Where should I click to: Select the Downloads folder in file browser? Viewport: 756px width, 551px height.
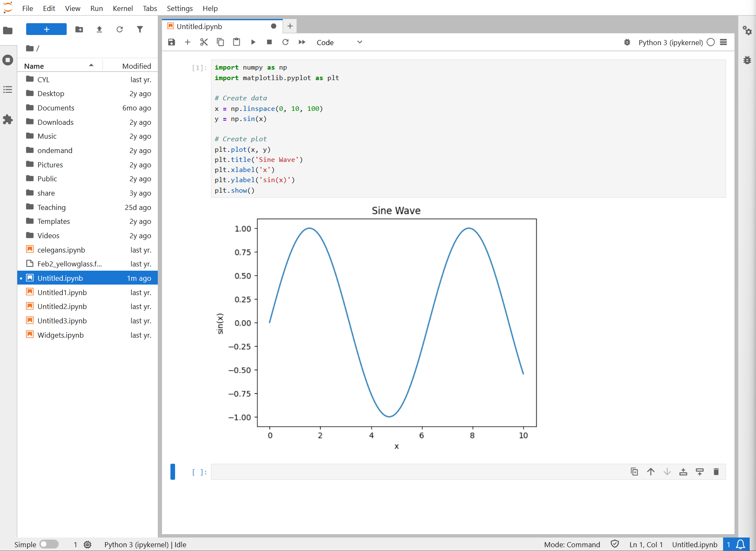(87, 122)
